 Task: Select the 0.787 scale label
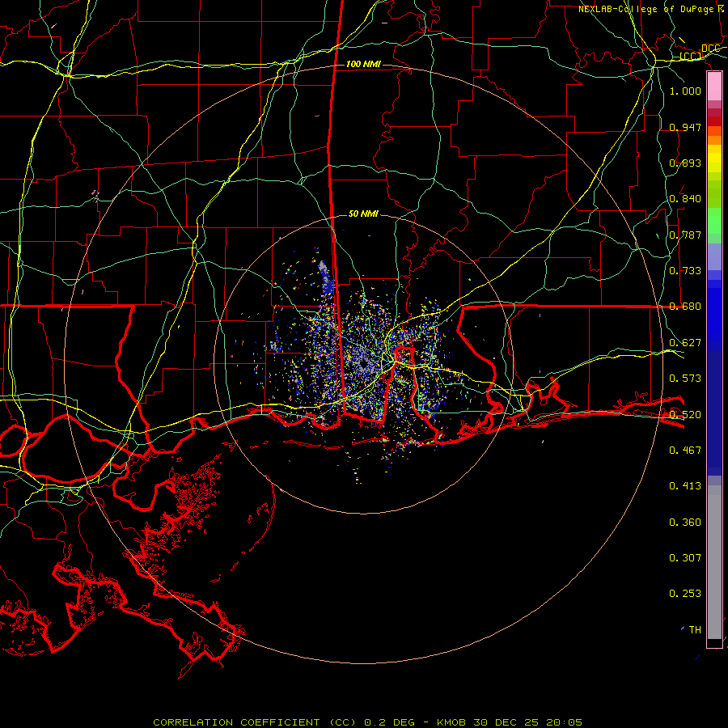(685, 235)
